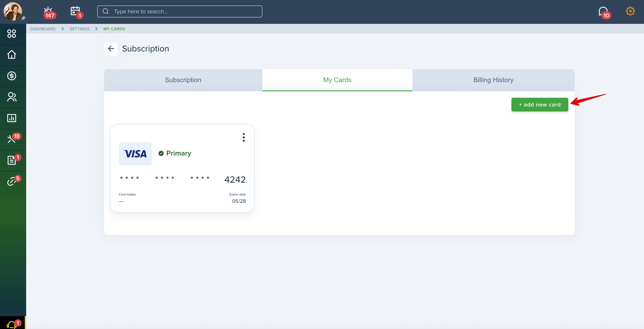Open the people contacts icon in sidebar
The image size is (644, 329).
[12, 97]
